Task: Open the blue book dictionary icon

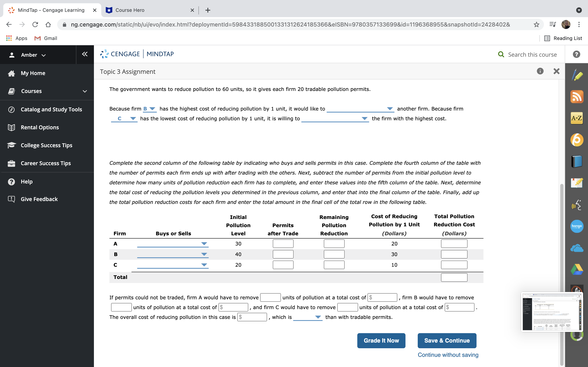Action: coord(577,161)
